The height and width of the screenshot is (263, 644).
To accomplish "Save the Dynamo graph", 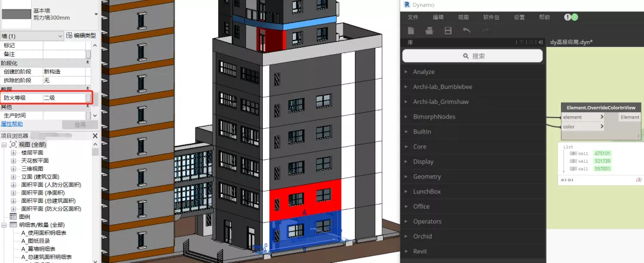I will 448,31.
